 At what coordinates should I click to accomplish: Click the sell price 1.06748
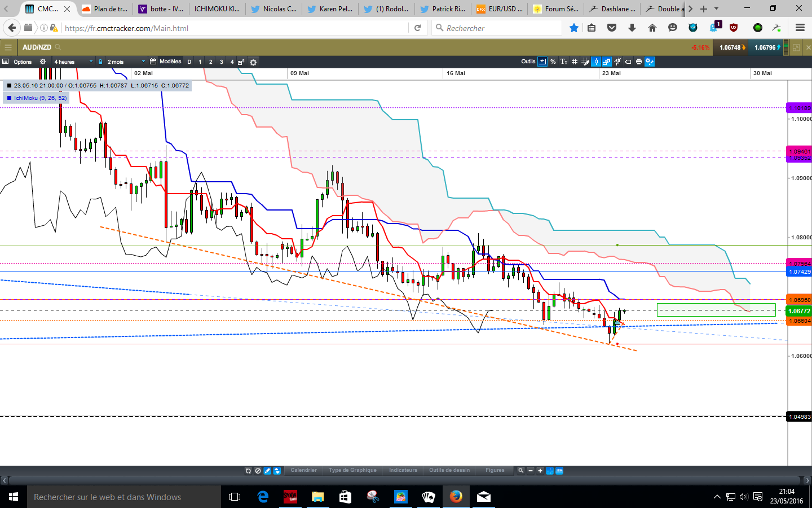pos(732,47)
